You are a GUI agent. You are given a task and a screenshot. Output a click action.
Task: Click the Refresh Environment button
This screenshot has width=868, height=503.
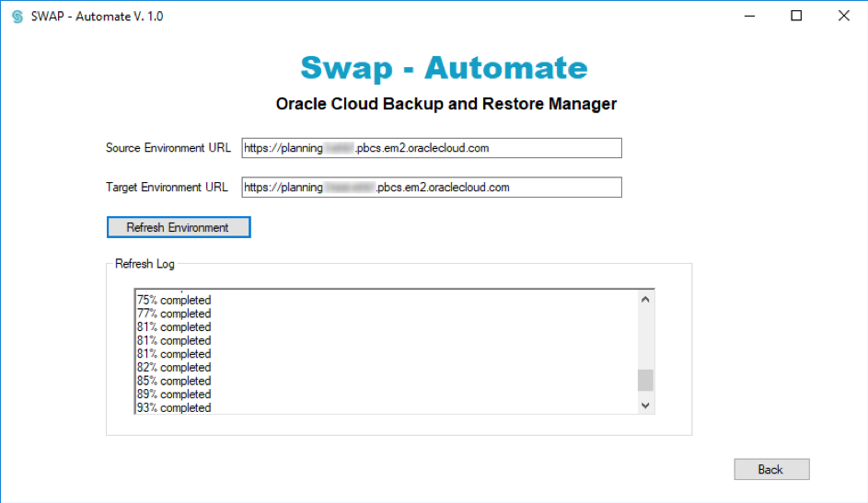tap(179, 227)
